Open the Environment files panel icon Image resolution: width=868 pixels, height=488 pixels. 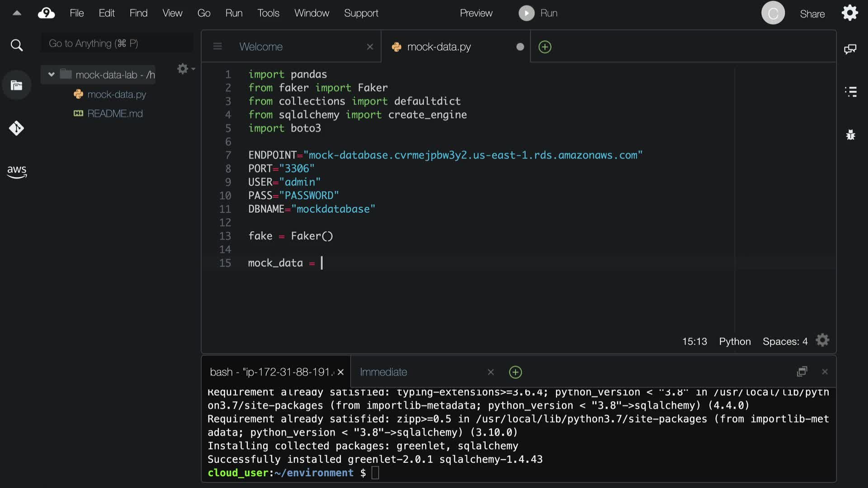point(17,85)
